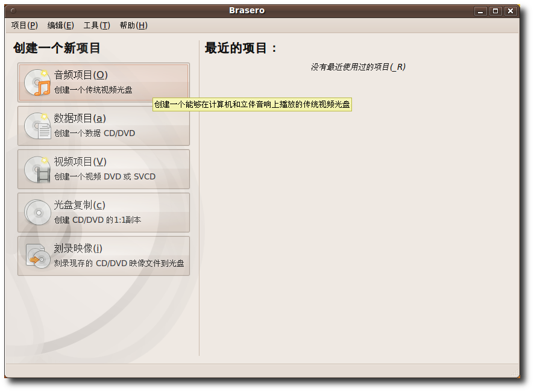Image resolution: width=534 pixels, height=392 pixels.
Task: Open the 项目(P) menu
Action: (x=25, y=25)
